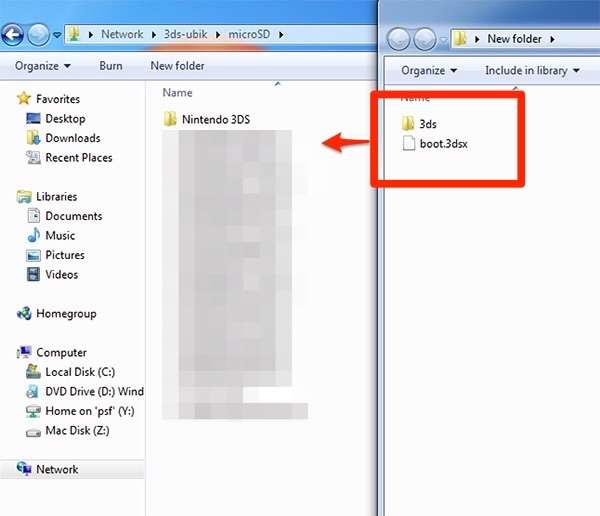Click the Recent Places icon

[33, 157]
